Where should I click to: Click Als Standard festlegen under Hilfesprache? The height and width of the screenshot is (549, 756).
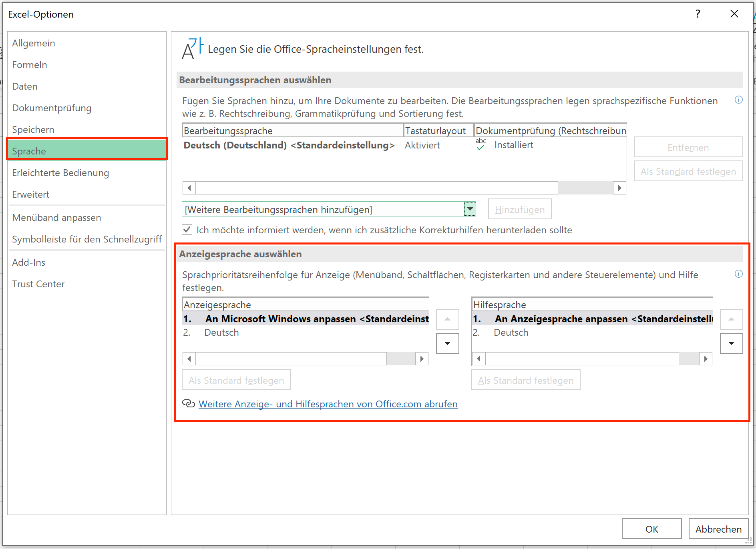click(x=525, y=380)
